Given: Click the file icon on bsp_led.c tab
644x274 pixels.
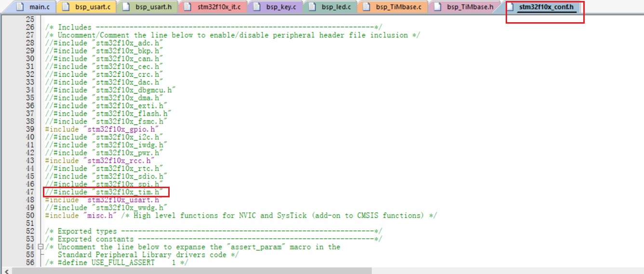Looking at the screenshot, I should tap(312, 7).
